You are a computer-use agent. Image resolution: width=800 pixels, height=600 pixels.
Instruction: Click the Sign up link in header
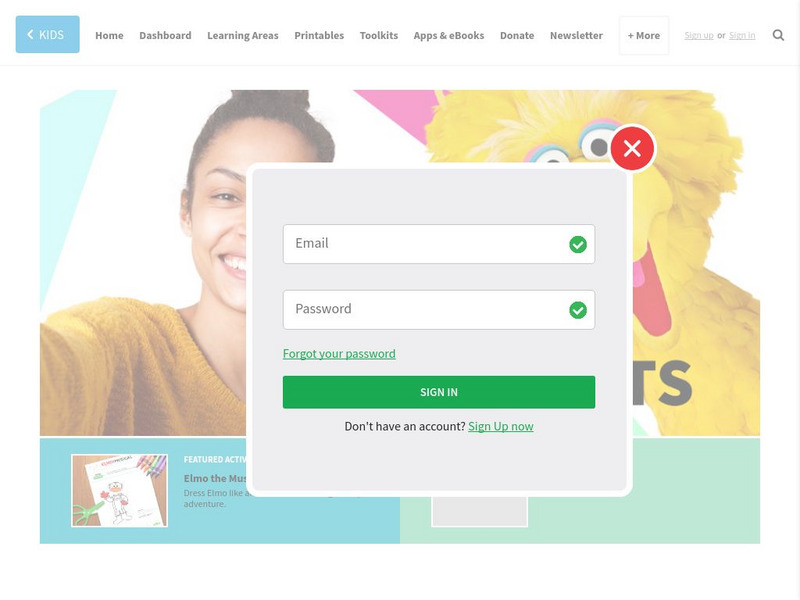(x=698, y=35)
